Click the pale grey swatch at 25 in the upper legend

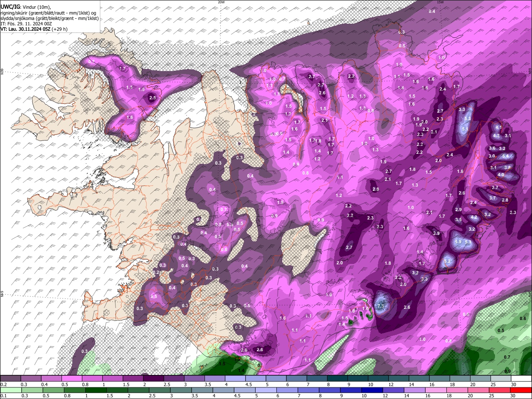(x=501, y=378)
